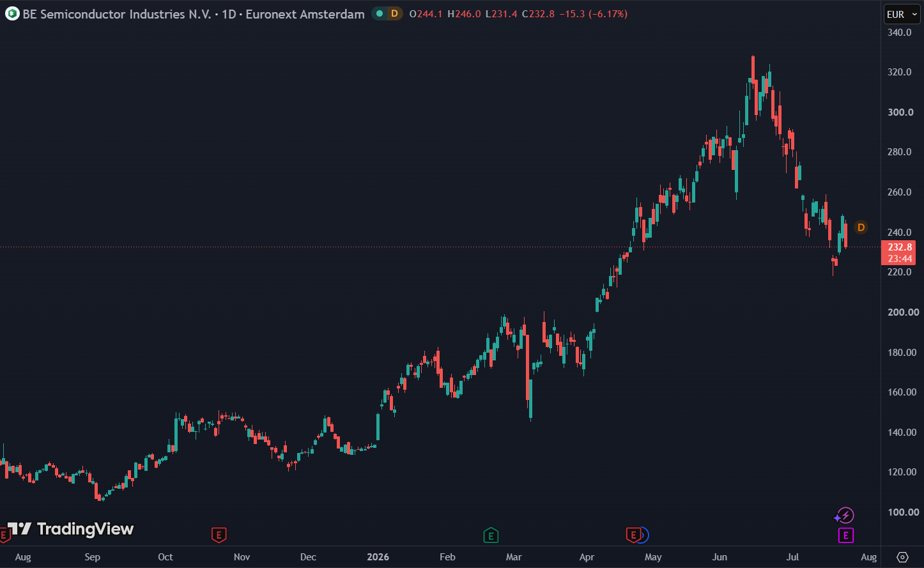The image size is (924, 568).
Task: Click the BE Semiconductor Industries N.V. symbol title
Action: tap(117, 14)
